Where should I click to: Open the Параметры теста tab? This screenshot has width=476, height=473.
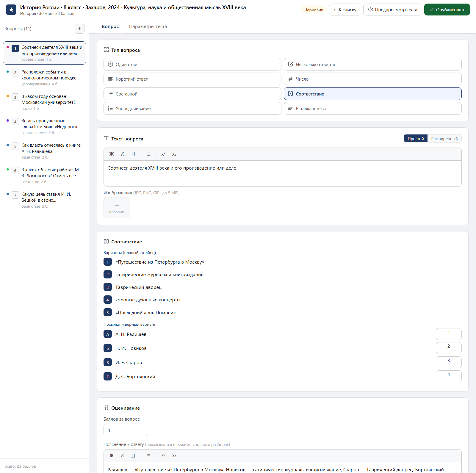pos(148,26)
